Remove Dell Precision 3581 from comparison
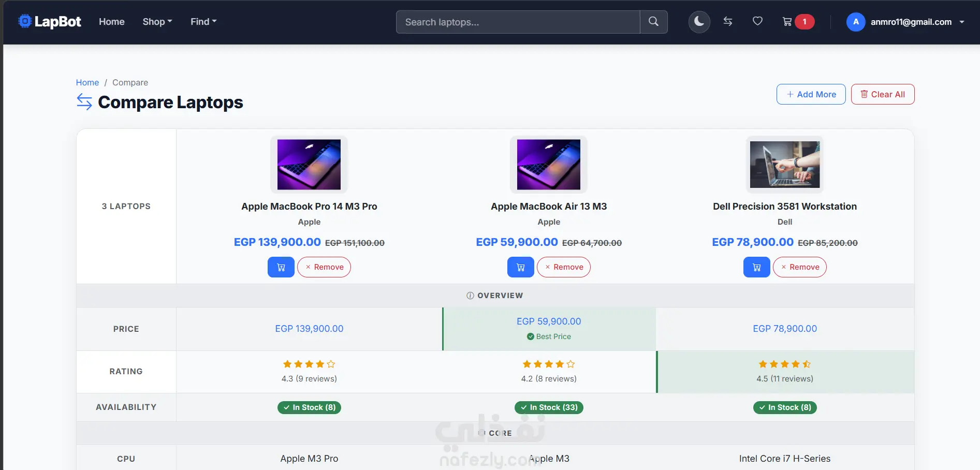The width and height of the screenshot is (980, 470). click(800, 267)
